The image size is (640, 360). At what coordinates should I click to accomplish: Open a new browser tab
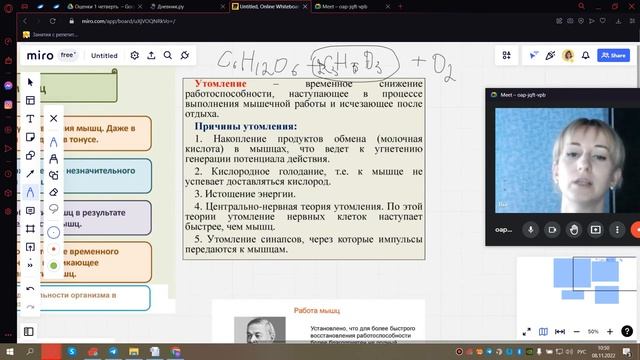400,7
